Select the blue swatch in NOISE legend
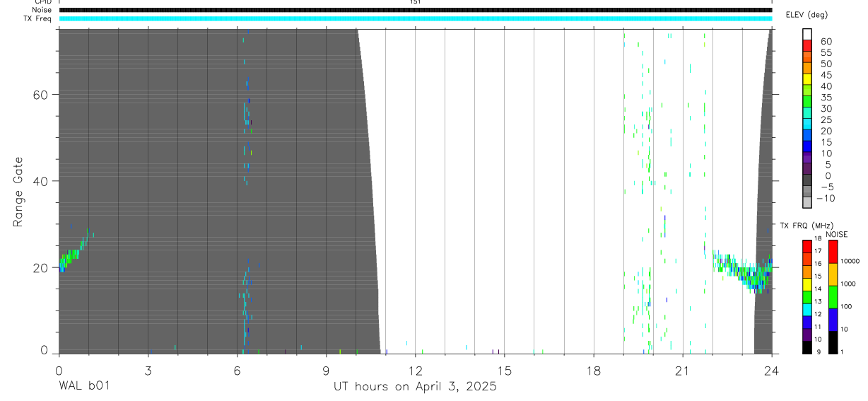Screen dimensions: 868x401 tap(833, 320)
